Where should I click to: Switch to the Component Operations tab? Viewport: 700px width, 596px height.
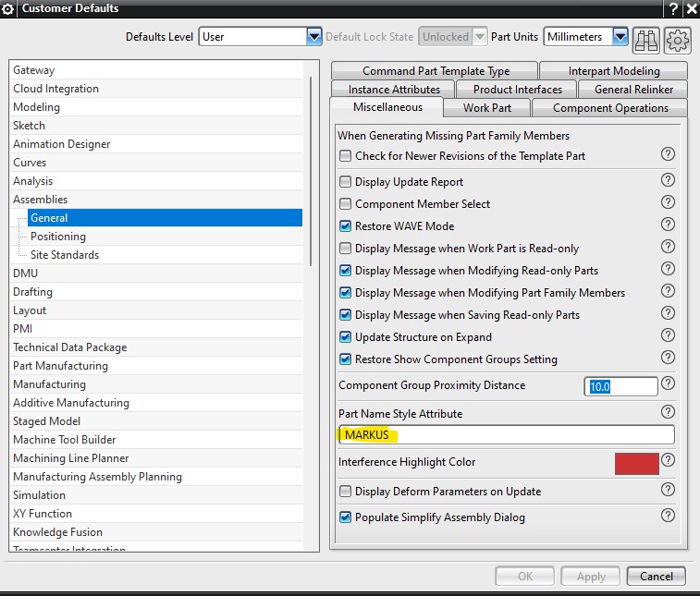click(610, 108)
